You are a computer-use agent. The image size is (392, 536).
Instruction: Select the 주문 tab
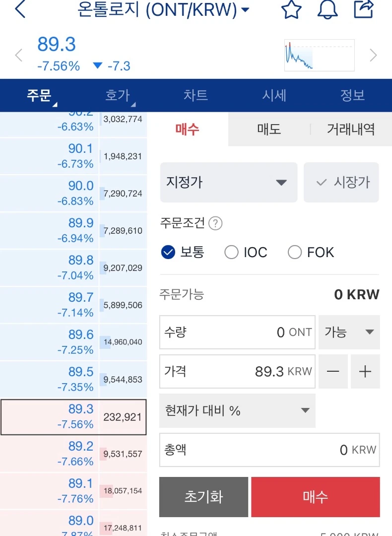pos(39,95)
